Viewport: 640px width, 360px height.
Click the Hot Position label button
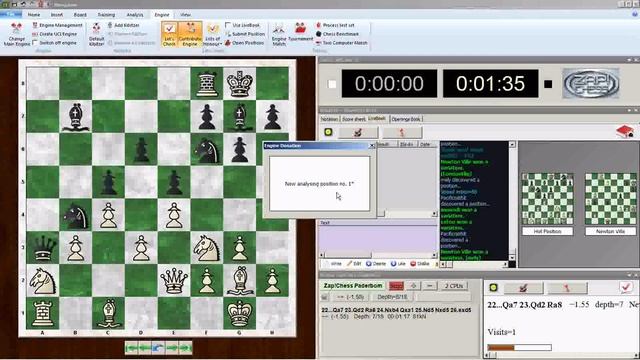547,231
